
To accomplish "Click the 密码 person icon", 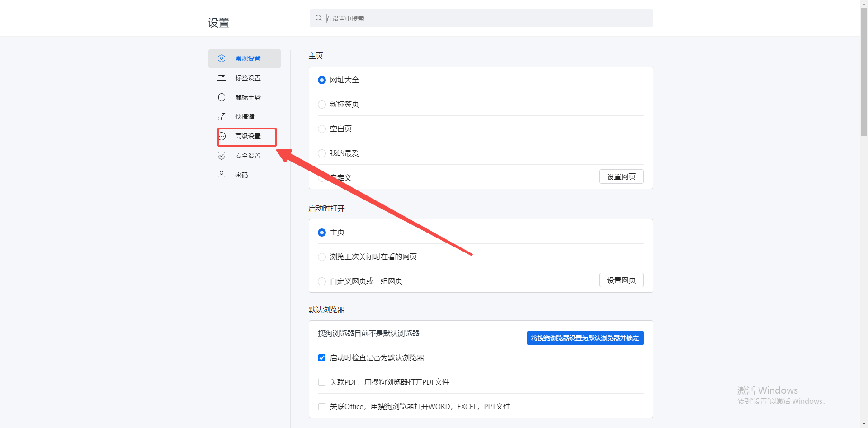I will click(222, 175).
